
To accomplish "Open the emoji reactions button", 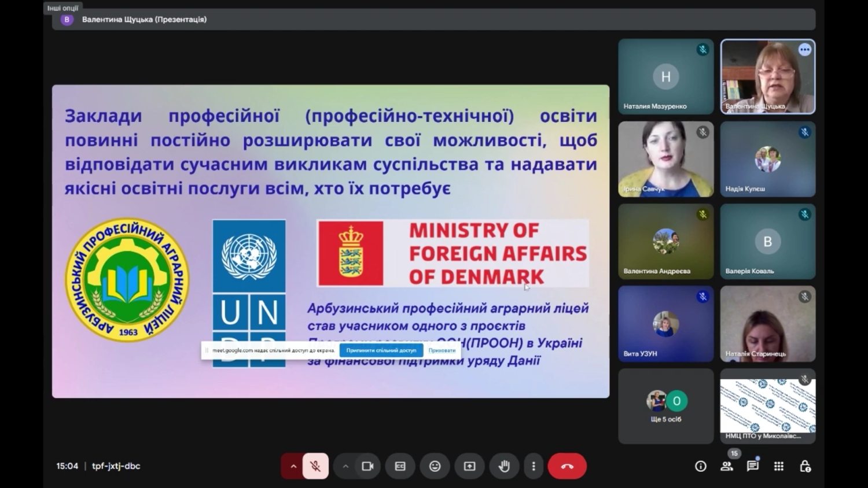I will point(435,466).
